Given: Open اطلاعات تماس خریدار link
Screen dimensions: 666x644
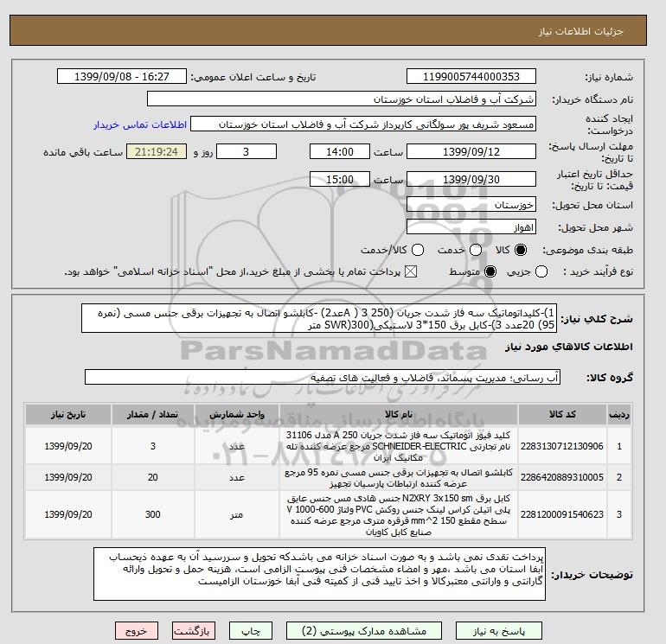Looking at the screenshot, I should (140, 124).
